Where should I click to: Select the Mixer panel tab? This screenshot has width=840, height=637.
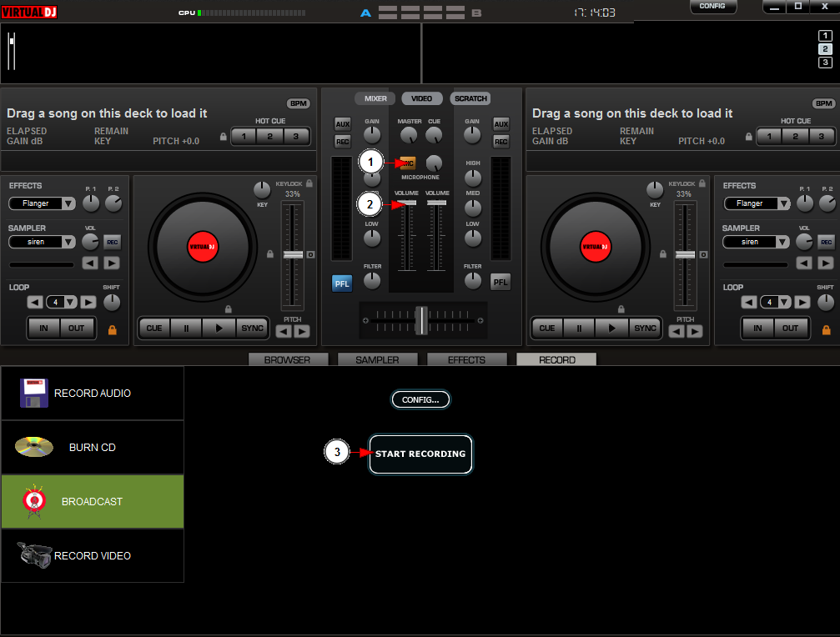click(x=375, y=98)
